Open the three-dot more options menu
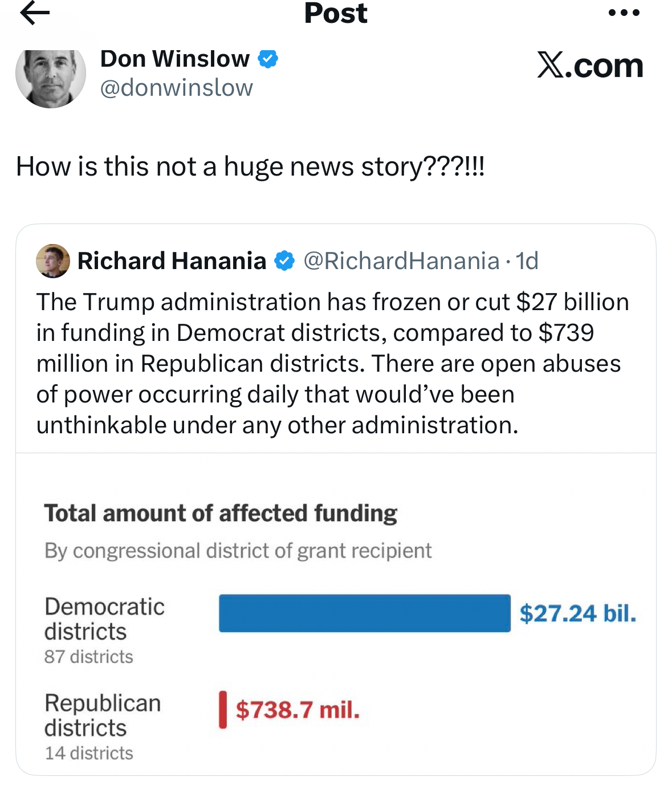Image resolution: width=672 pixels, height=789 pixels. coord(624,13)
